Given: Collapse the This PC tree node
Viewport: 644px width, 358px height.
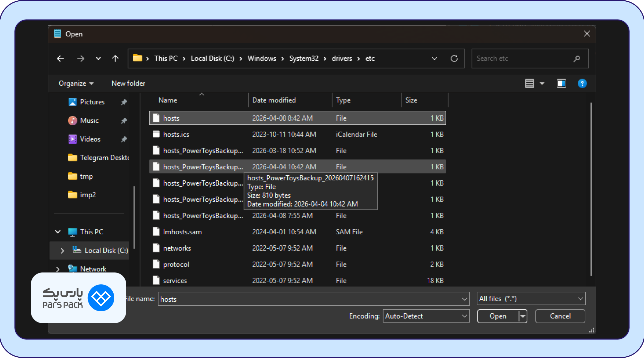Looking at the screenshot, I should tap(58, 232).
